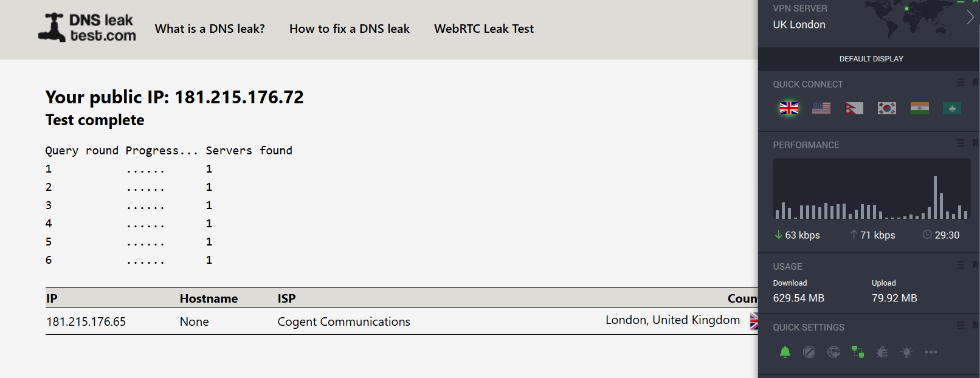Quick connect to the Nepal flag
Image resolution: width=980 pixels, height=378 pixels.
[x=854, y=108]
